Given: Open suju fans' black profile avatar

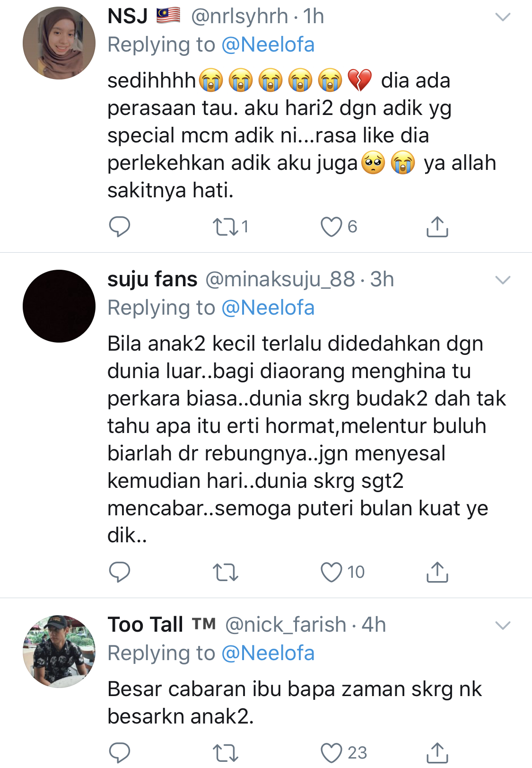Looking at the screenshot, I should point(59,306).
